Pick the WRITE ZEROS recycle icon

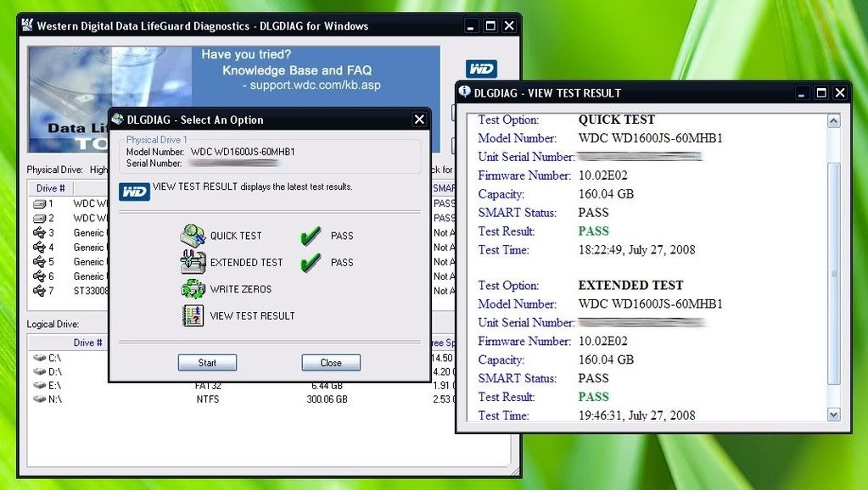point(193,289)
